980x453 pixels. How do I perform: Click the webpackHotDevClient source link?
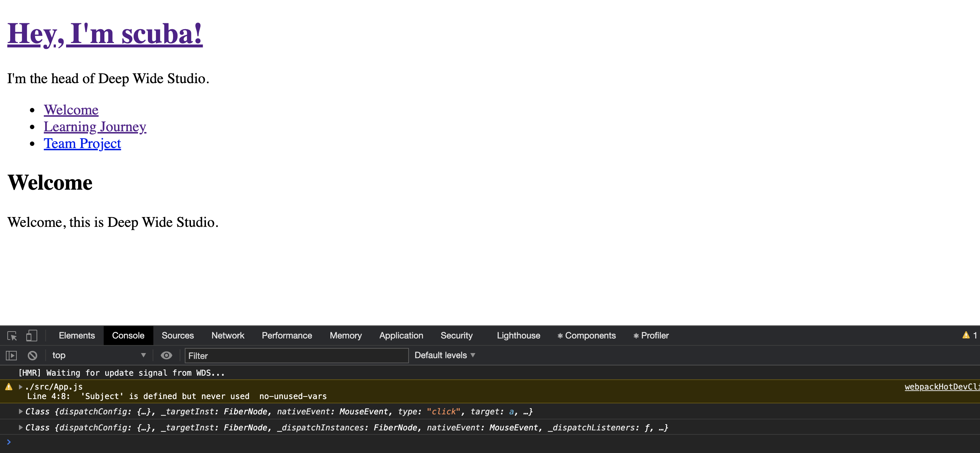tap(941, 387)
